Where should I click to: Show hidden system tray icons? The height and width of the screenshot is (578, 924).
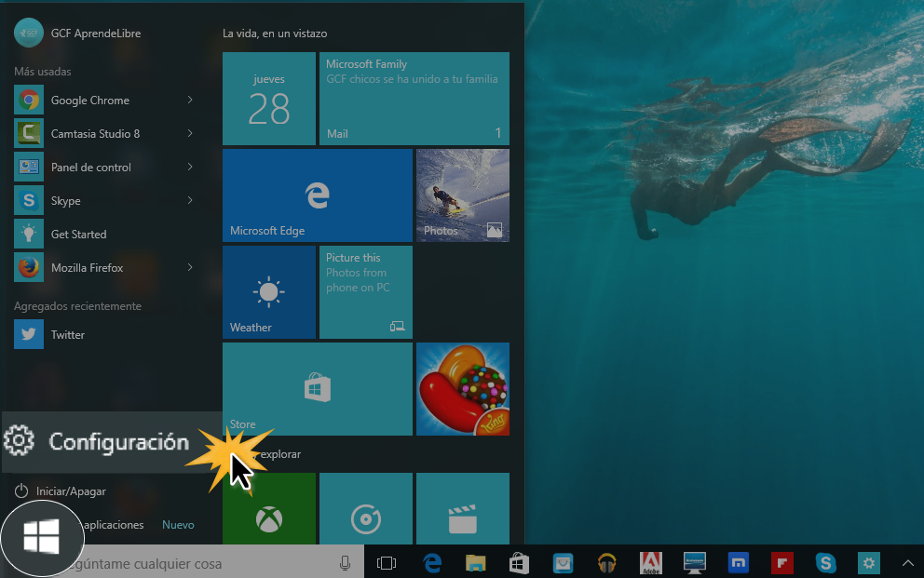click(907, 563)
